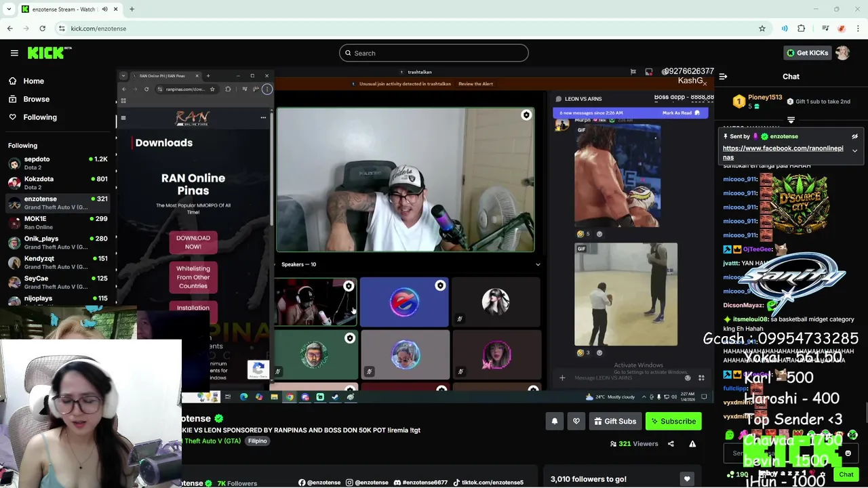Image resolution: width=868 pixels, height=488 pixels.
Task: Unfollow with the broken heart button
Action: point(576,422)
